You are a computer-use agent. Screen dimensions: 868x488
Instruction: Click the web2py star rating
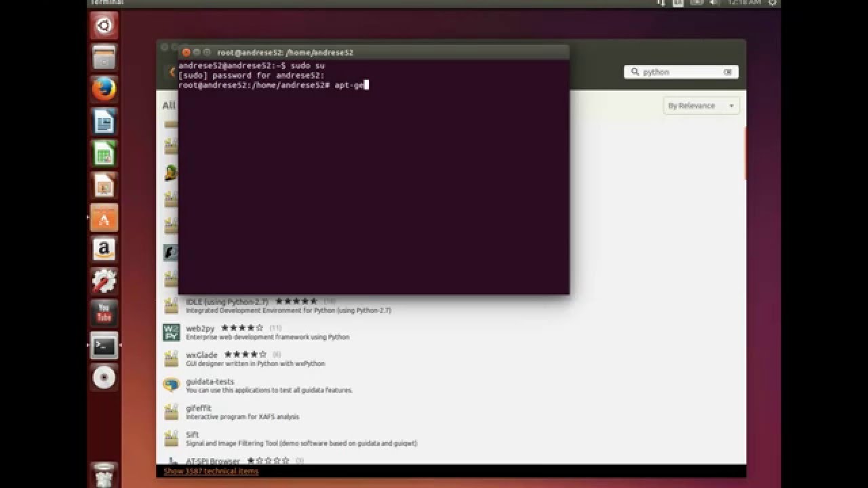pos(241,328)
